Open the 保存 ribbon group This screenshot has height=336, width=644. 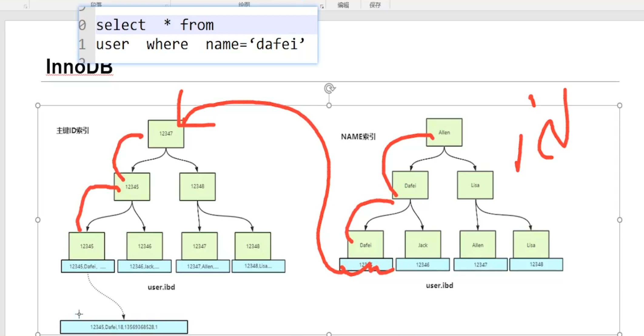coord(375,5)
